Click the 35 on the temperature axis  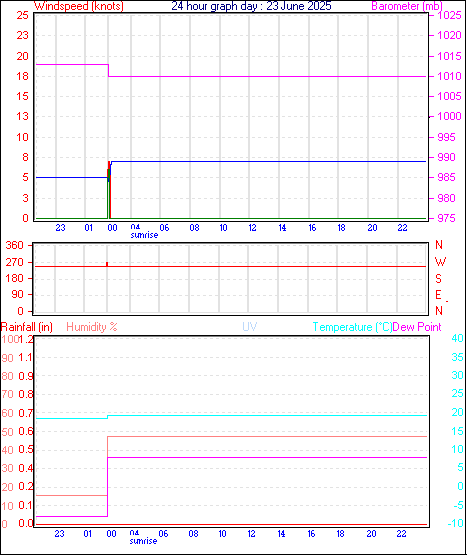tap(457, 357)
